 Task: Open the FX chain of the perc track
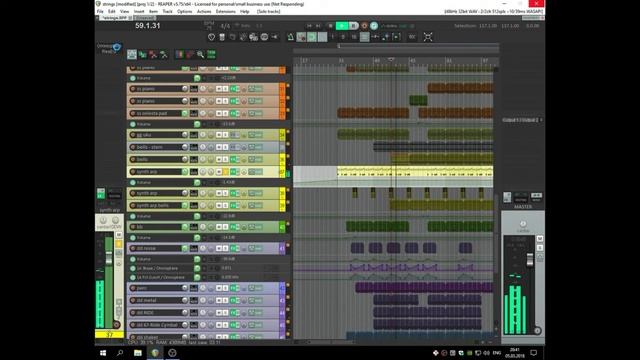point(234,288)
